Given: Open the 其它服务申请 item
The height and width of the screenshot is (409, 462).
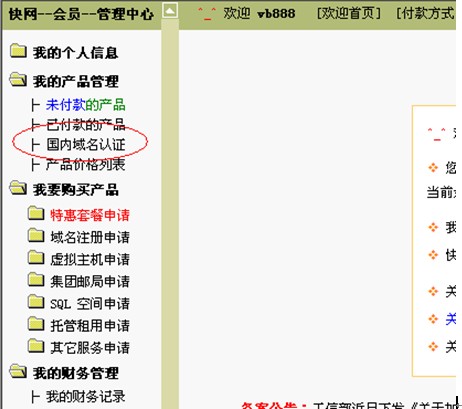Looking at the screenshot, I should coord(90,347).
